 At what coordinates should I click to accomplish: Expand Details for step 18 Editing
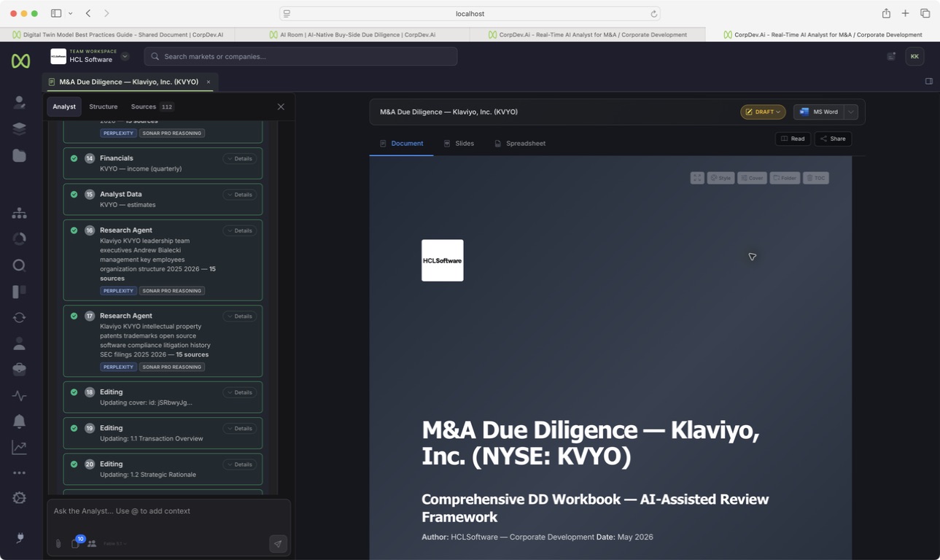[239, 392]
